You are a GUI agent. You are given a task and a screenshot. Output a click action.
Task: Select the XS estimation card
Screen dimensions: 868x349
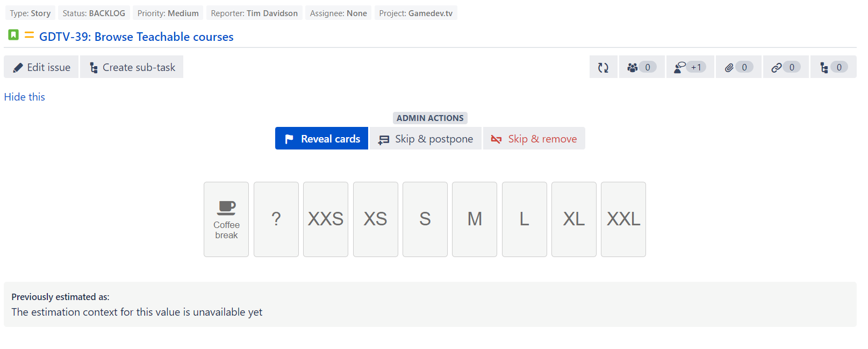[376, 219]
